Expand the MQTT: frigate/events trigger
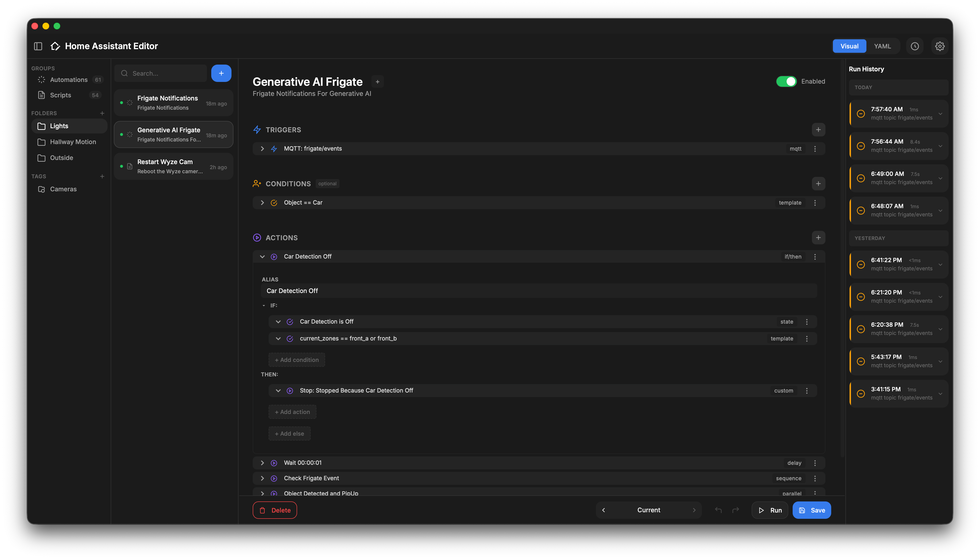 [x=262, y=148]
